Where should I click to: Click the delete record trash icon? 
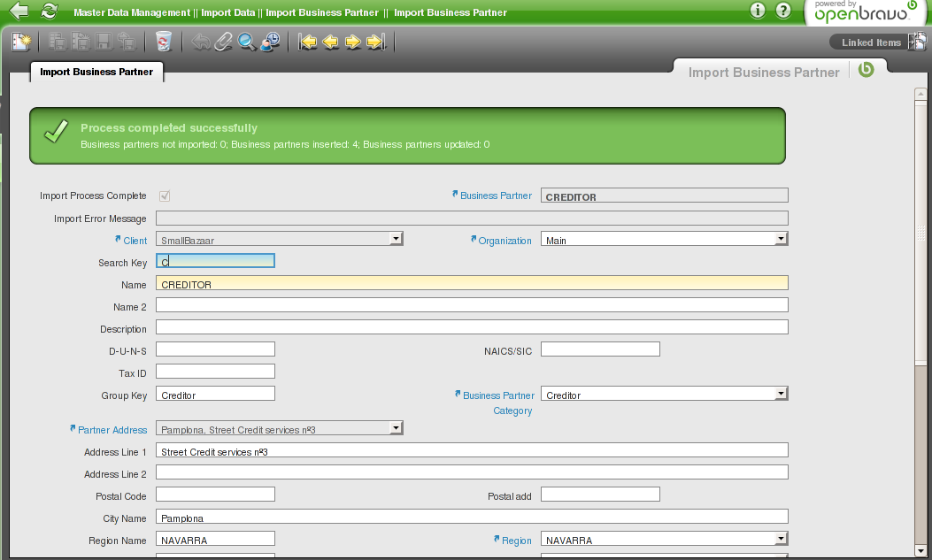tap(164, 42)
